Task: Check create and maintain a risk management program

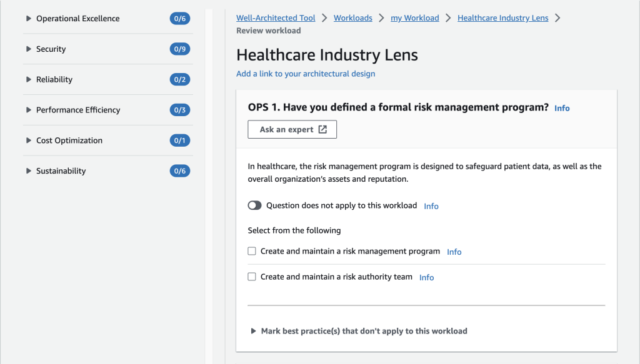Action: (251, 250)
